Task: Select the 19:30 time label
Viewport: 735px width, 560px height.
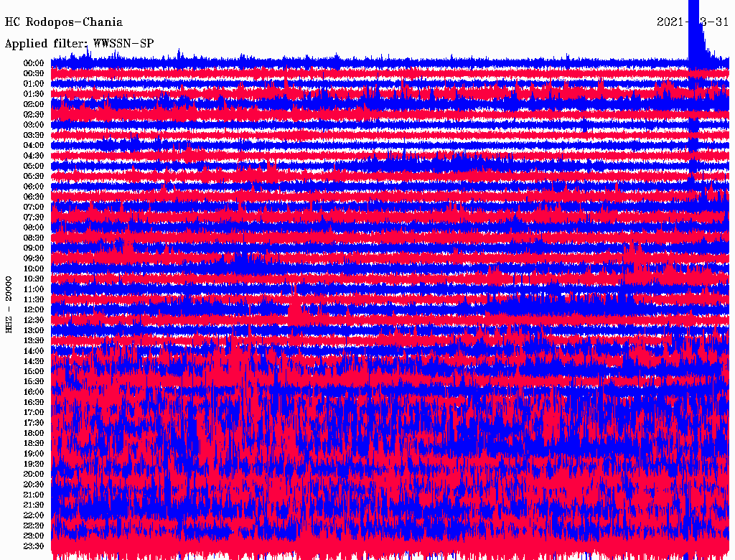Action: click(34, 465)
